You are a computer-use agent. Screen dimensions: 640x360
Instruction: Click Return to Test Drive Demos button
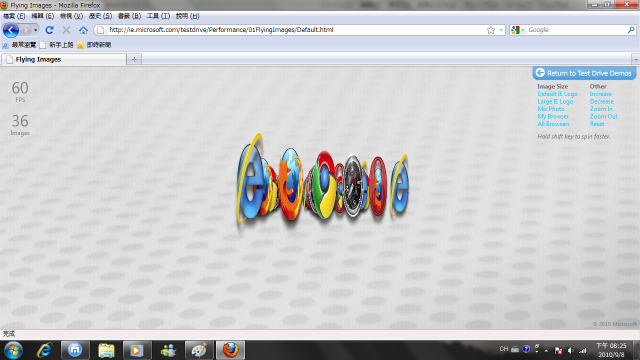(584, 73)
